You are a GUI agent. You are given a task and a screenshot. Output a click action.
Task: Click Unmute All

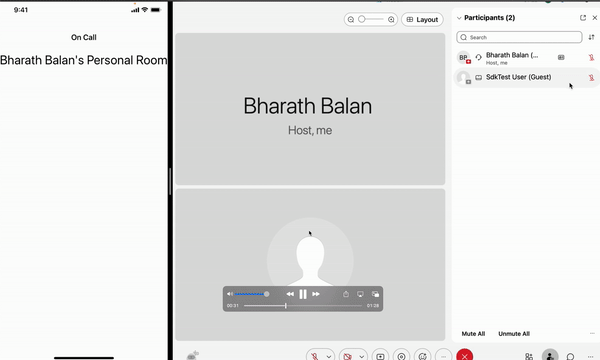pos(514,334)
